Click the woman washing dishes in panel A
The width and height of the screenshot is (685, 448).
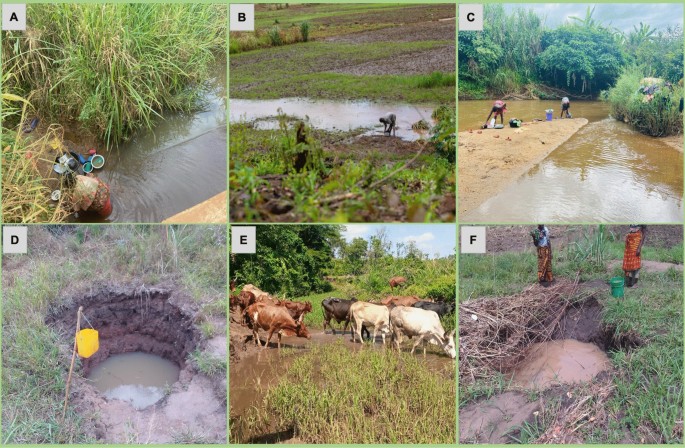click(92, 195)
